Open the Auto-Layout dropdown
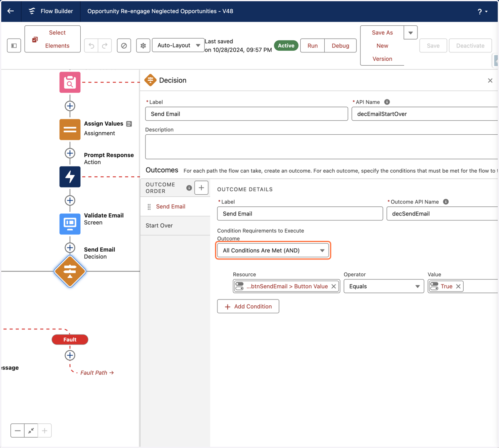Viewport: 499px width, 448px height. click(x=178, y=45)
